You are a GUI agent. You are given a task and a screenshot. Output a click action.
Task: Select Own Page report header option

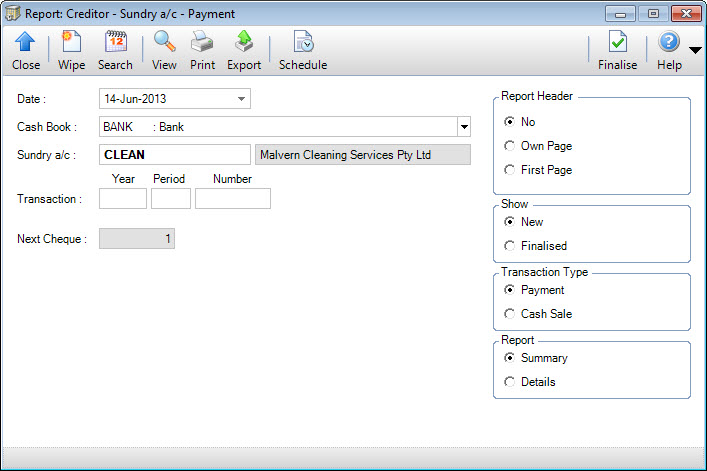(x=509, y=146)
